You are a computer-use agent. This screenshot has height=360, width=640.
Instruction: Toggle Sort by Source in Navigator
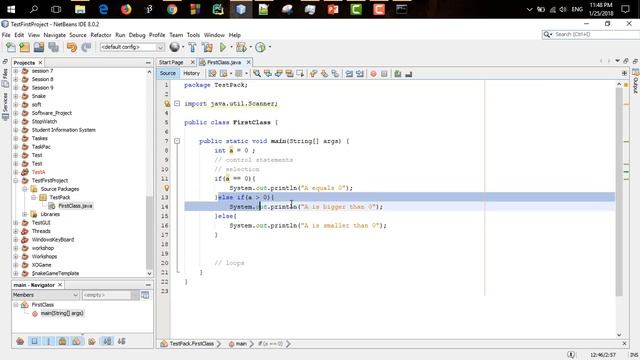[122, 341]
